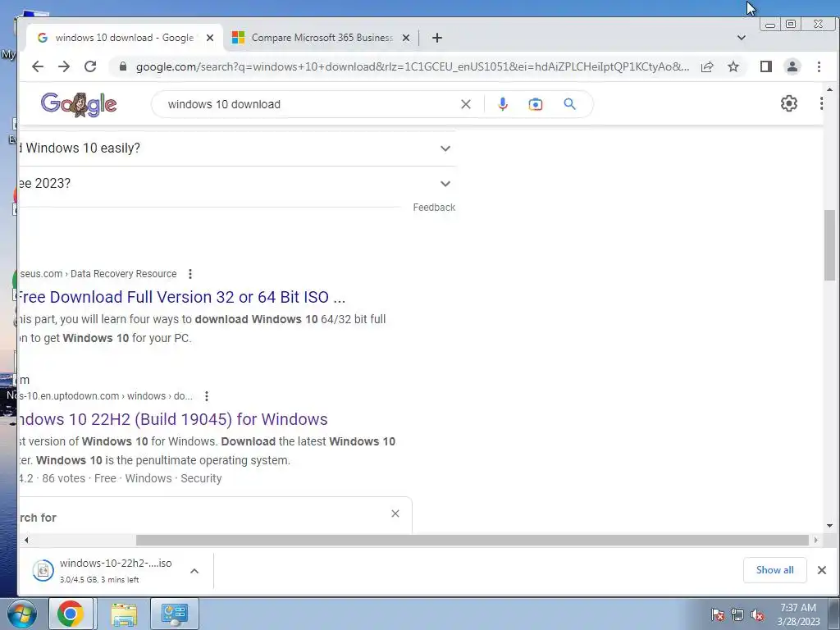The image size is (840, 630).
Task: Click the taskbar clock showing 7:37 AM
Action: tap(798, 614)
